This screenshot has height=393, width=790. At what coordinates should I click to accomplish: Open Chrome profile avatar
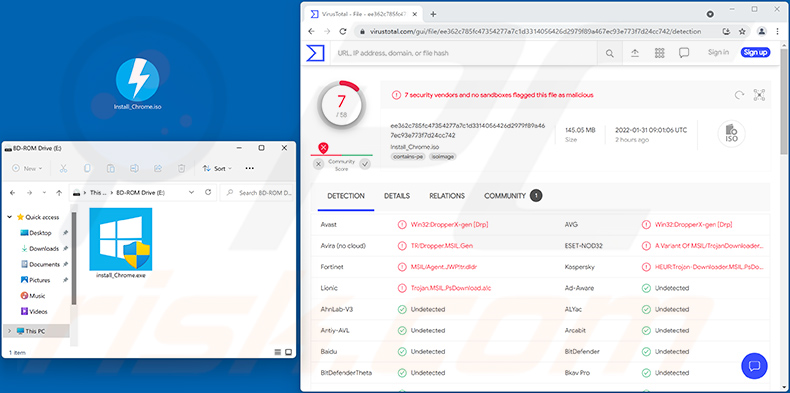[762, 31]
